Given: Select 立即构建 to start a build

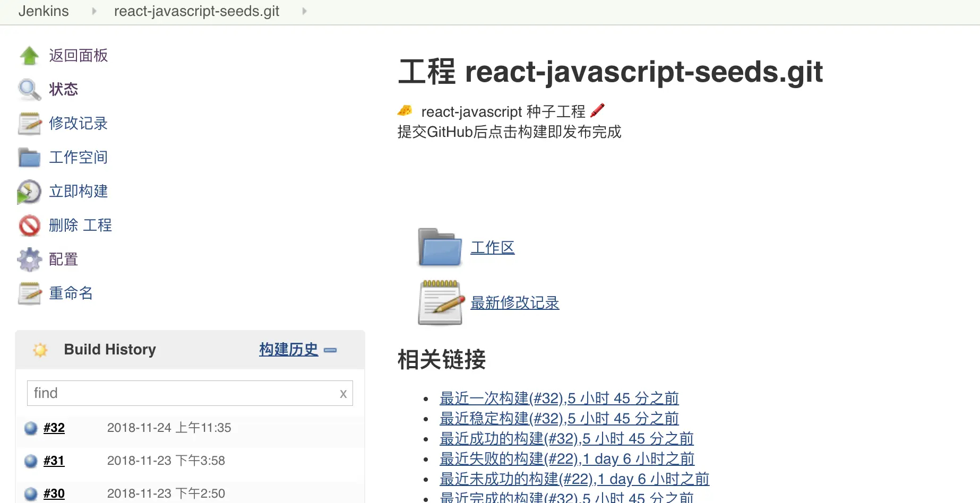Looking at the screenshot, I should [x=79, y=192].
